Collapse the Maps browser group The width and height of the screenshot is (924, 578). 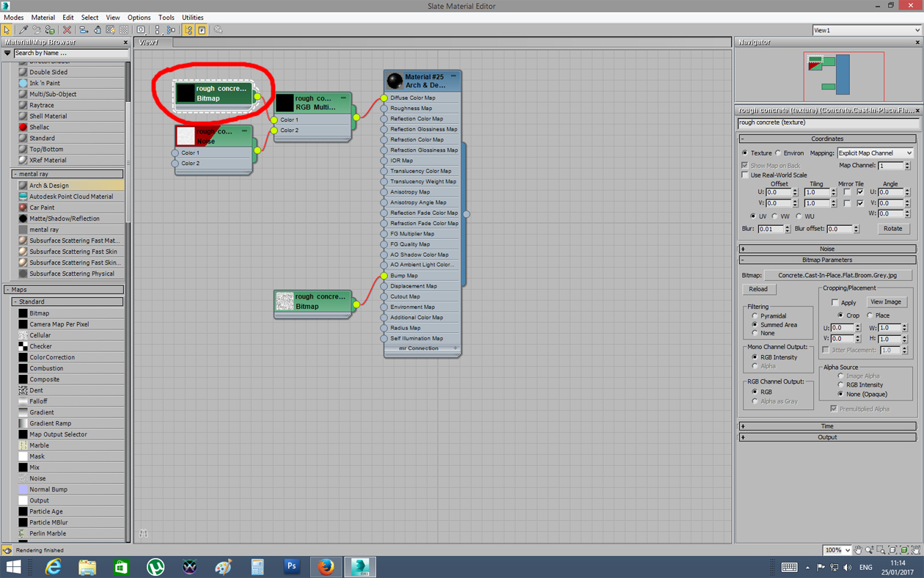point(64,290)
